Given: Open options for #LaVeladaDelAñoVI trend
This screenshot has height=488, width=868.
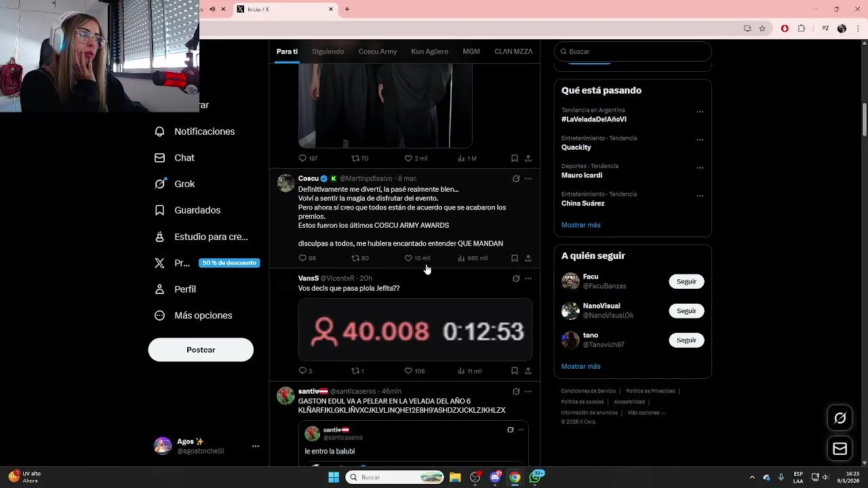Looking at the screenshot, I should click(700, 112).
